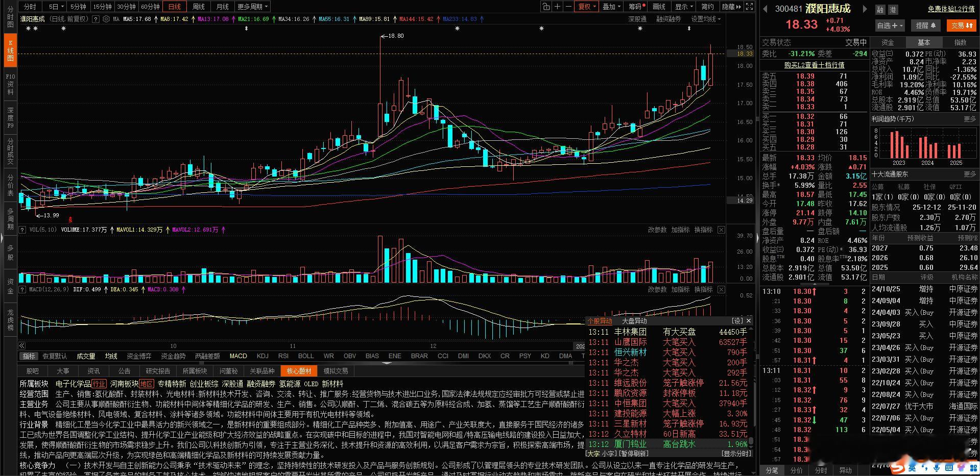The width and height of the screenshot is (980, 476).
Task: Open 多周期 in the left sidebar
Action: tap(10, 219)
